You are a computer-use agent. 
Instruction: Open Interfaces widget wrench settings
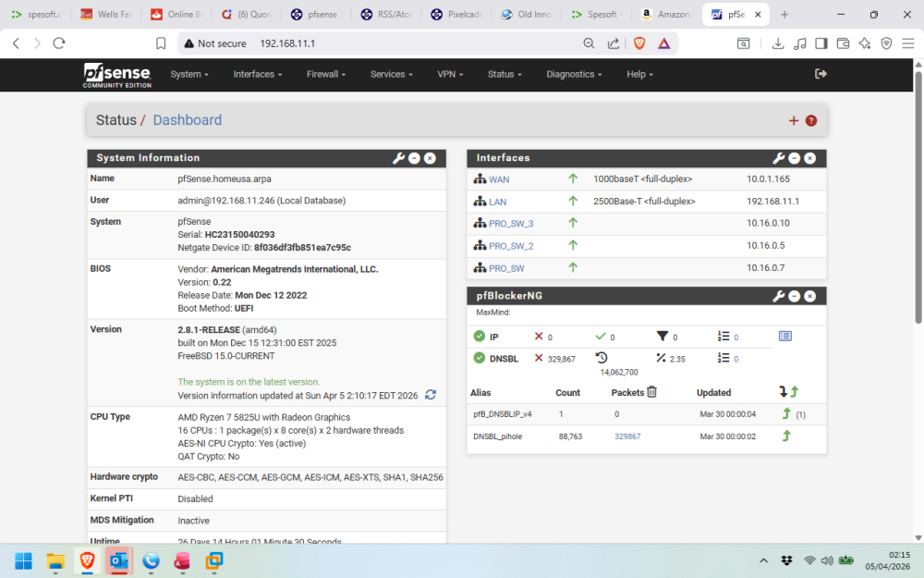[778, 158]
